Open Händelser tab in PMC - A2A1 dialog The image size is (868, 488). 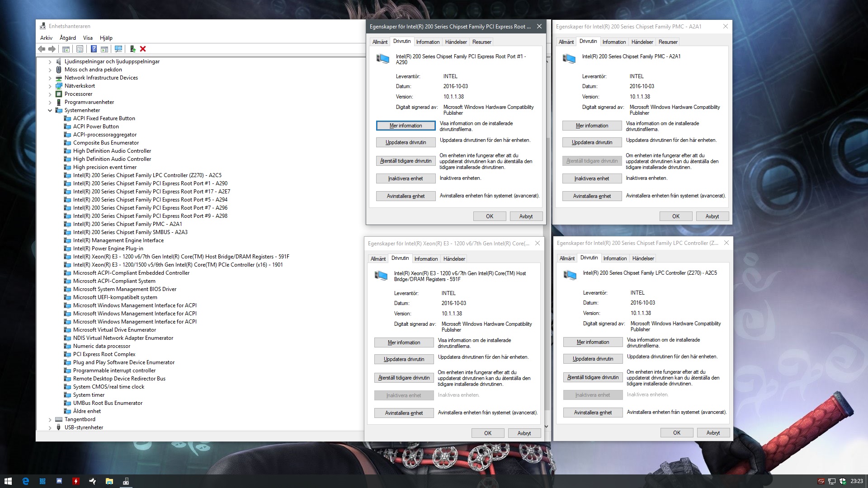tap(642, 42)
